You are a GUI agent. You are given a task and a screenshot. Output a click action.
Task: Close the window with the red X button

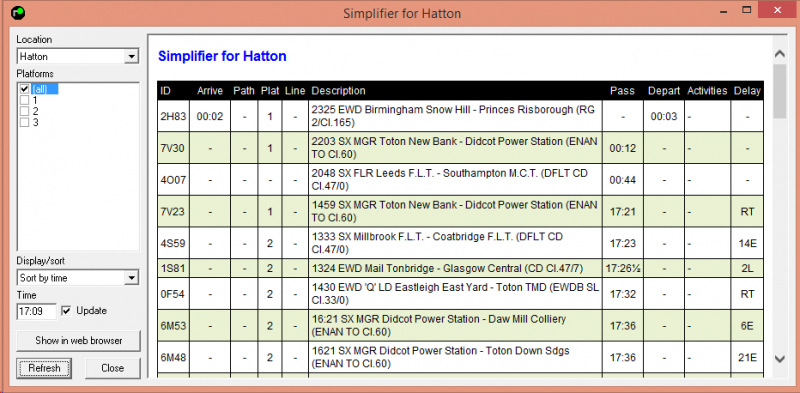click(777, 10)
